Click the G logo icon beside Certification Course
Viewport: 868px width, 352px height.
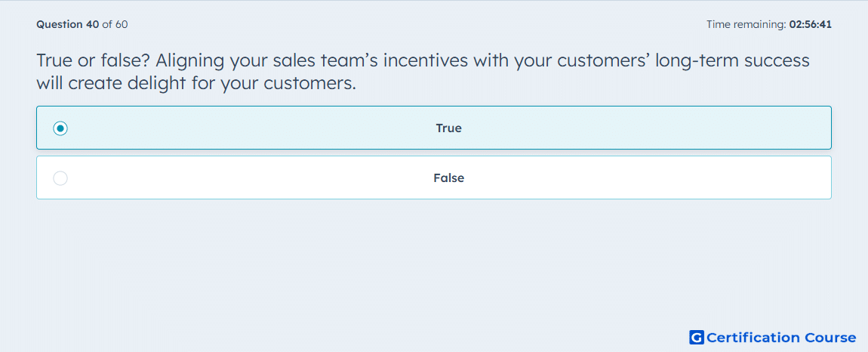[697, 337]
